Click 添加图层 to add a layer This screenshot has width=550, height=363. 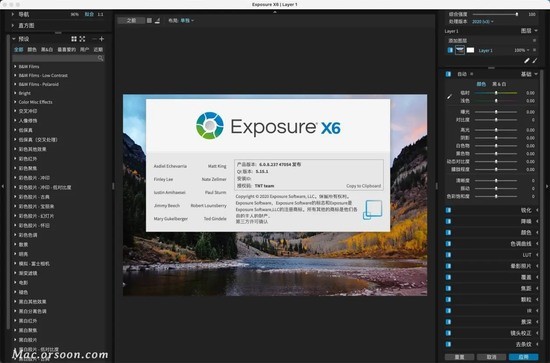(x=457, y=41)
